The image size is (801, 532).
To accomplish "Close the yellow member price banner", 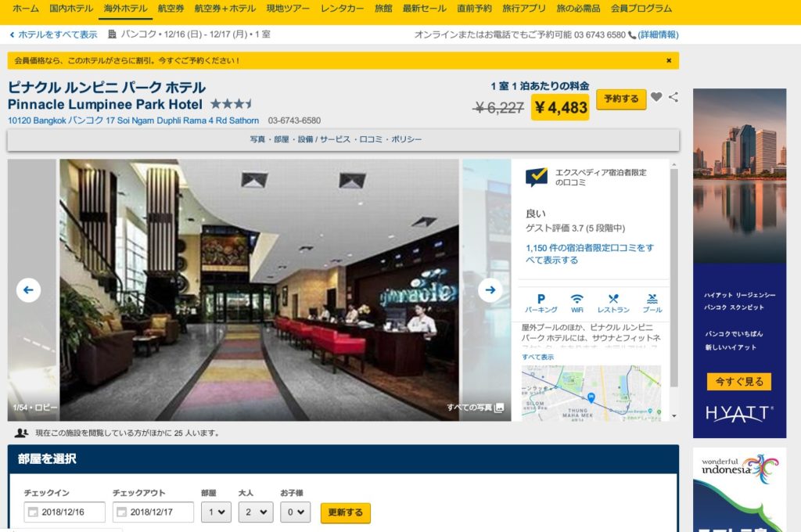I will (669, 60).
